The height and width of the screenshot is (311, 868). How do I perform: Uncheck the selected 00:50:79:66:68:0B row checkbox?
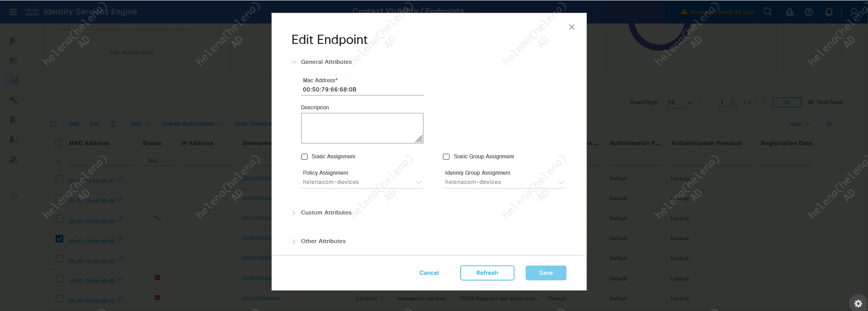(x=60, y=239)
